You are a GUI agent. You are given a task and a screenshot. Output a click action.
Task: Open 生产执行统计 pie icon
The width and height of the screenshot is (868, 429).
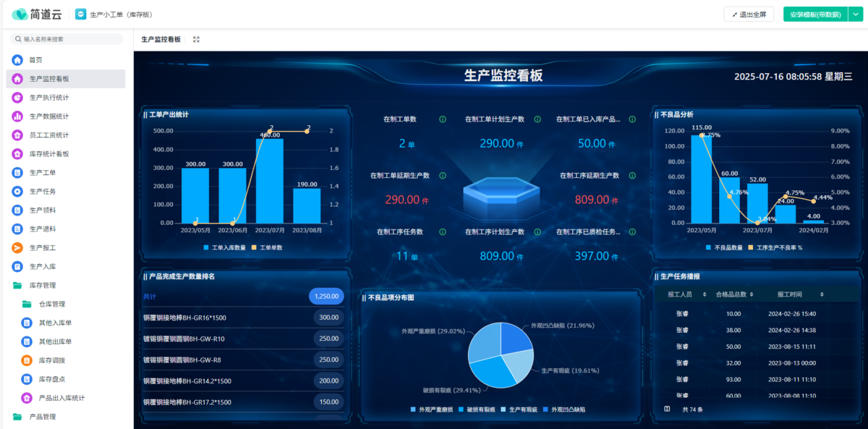17,98
